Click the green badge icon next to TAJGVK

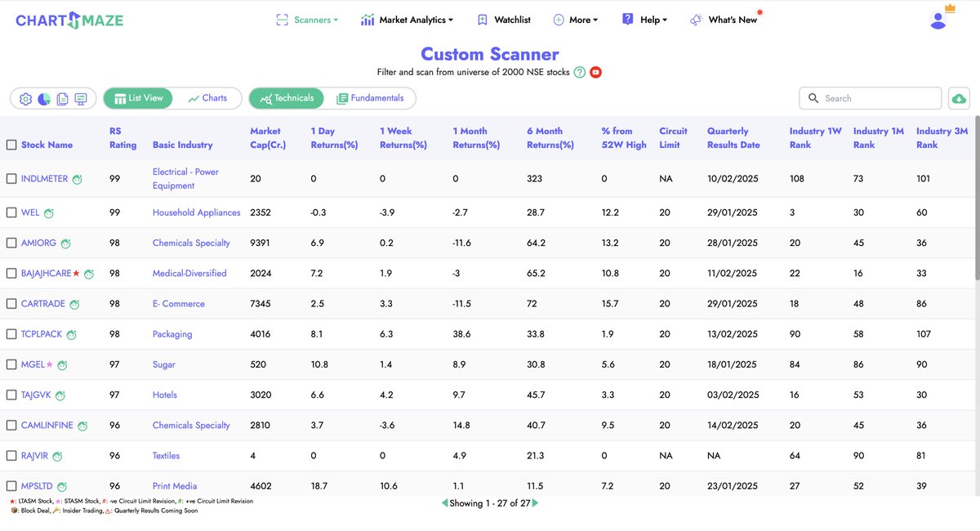tap(60, 395)
